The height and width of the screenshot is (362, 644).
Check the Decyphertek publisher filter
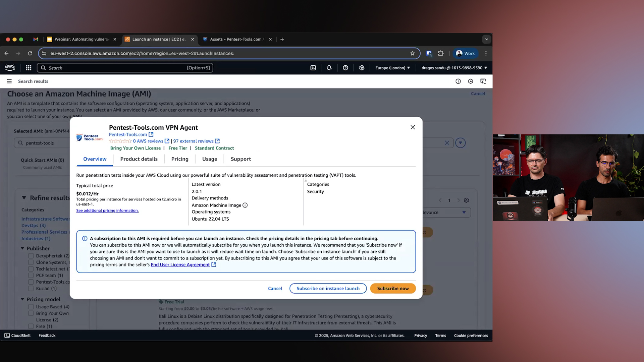31,256
